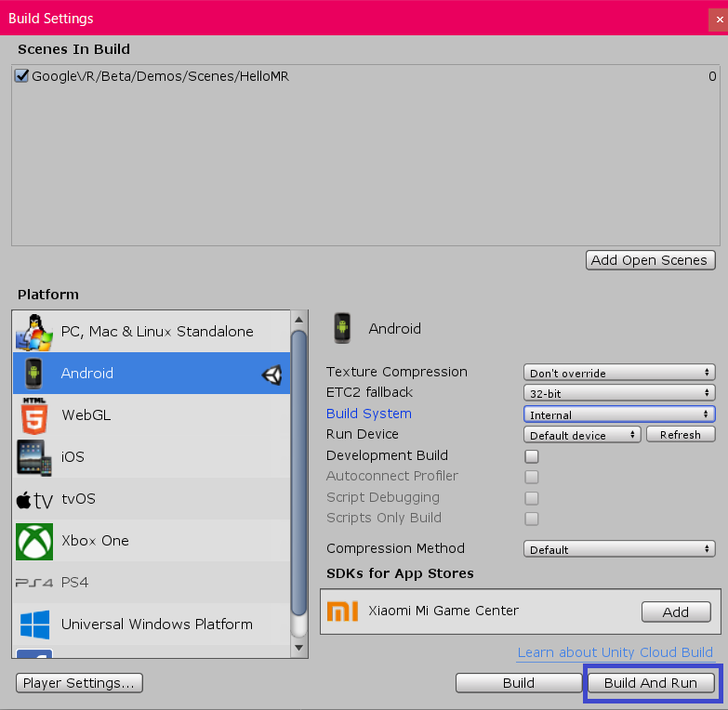Close the Build Settings window

coord(719,20)
